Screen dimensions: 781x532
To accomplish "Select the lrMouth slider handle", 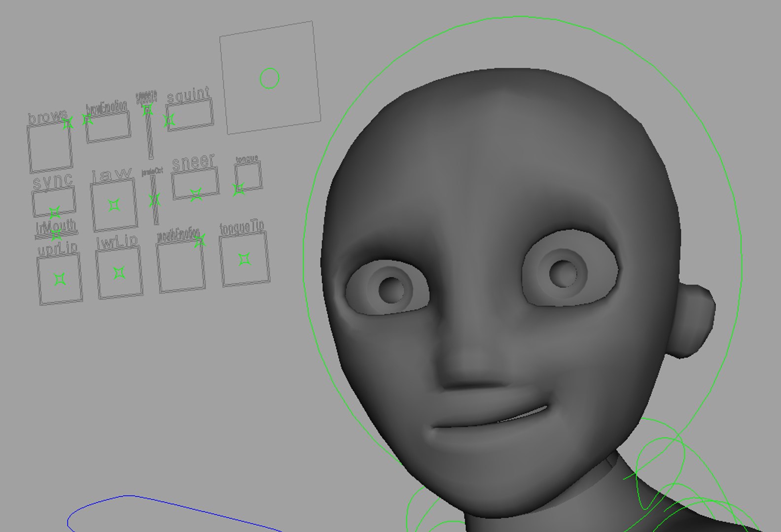I will point(56,234).
